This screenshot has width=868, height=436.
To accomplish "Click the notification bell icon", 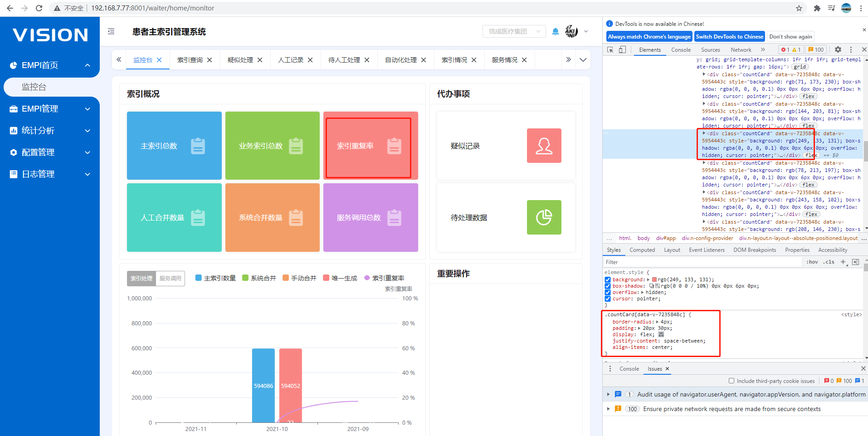I will [556, 31].
